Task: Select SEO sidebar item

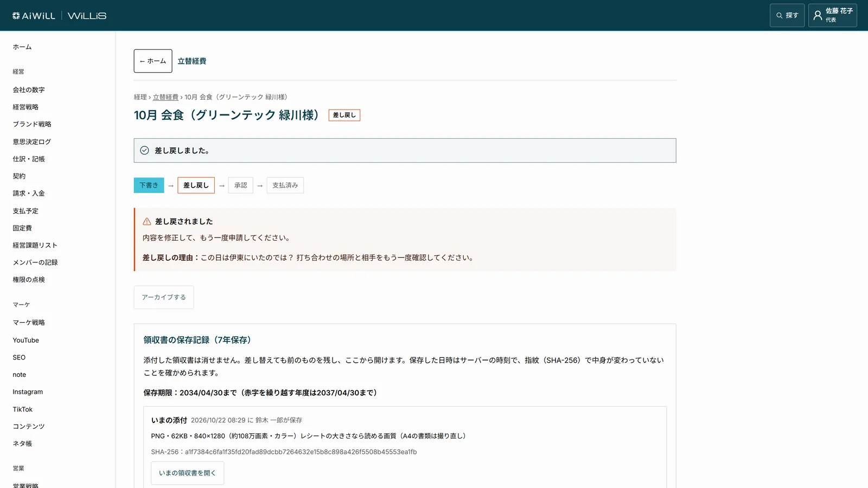Action: (x=19, y=358)
